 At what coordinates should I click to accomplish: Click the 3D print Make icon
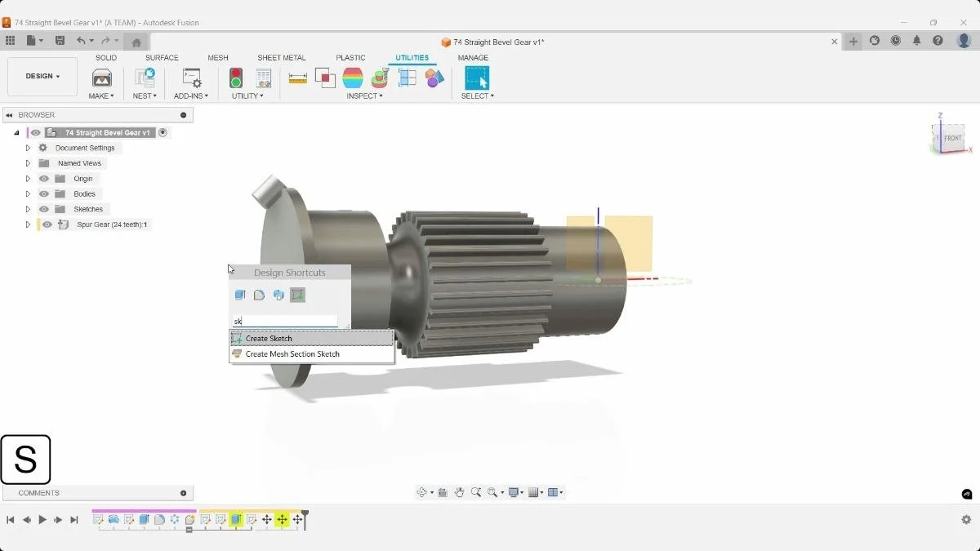tap(102, 78)
